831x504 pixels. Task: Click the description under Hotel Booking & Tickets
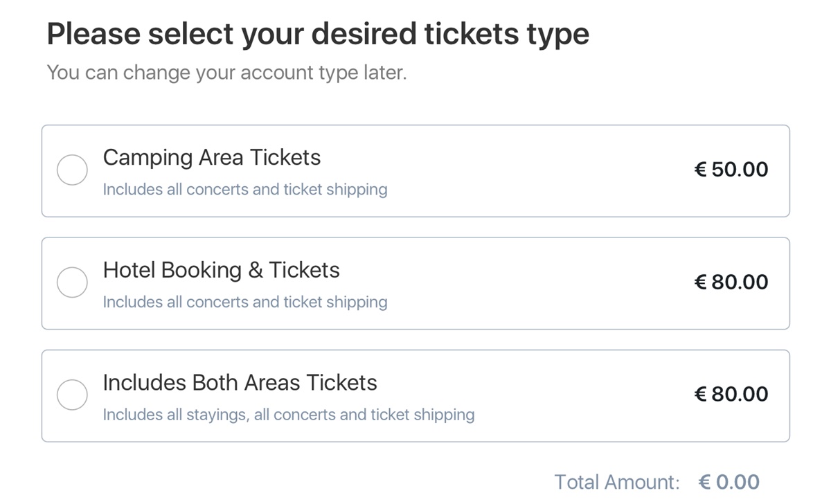click(245, 303)
